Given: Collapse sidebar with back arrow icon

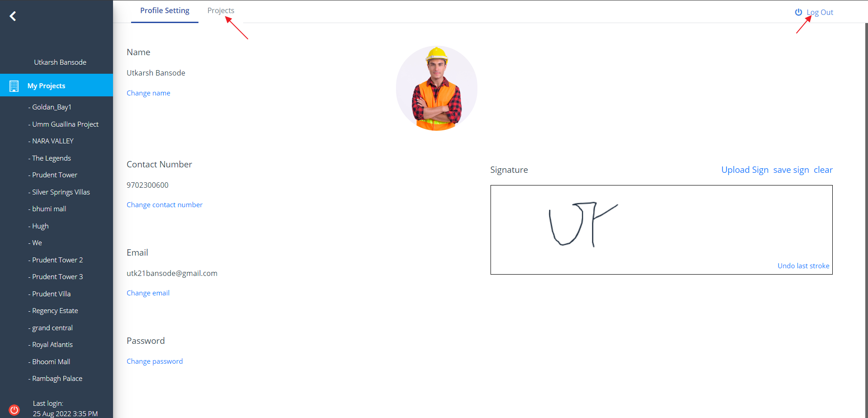Looking at the screenshot, I should point(13,16).
